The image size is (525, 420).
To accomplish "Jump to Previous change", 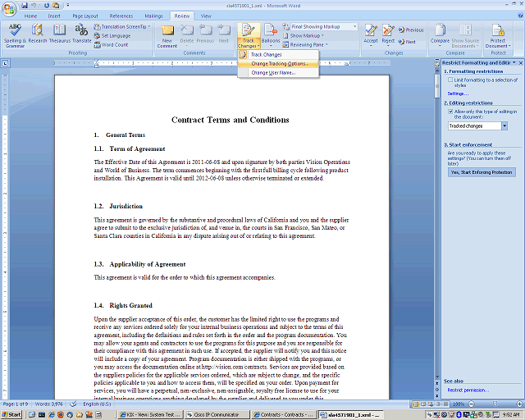I will tap(411, 30).
